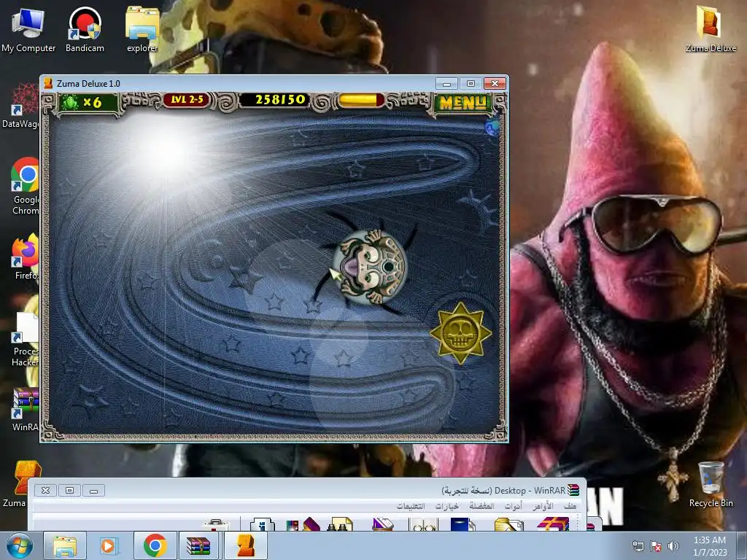The image size is (747, 560).
Task: Click Show desktop button on taskbar
Action: point(743,546)
